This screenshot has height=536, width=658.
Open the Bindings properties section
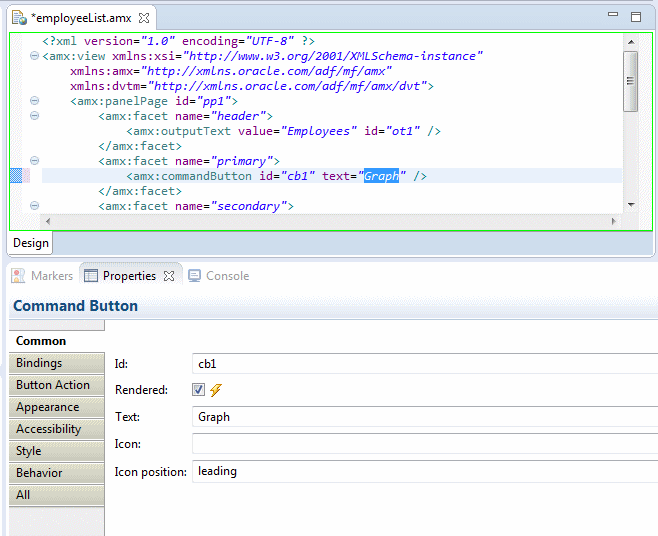(57, 363)
